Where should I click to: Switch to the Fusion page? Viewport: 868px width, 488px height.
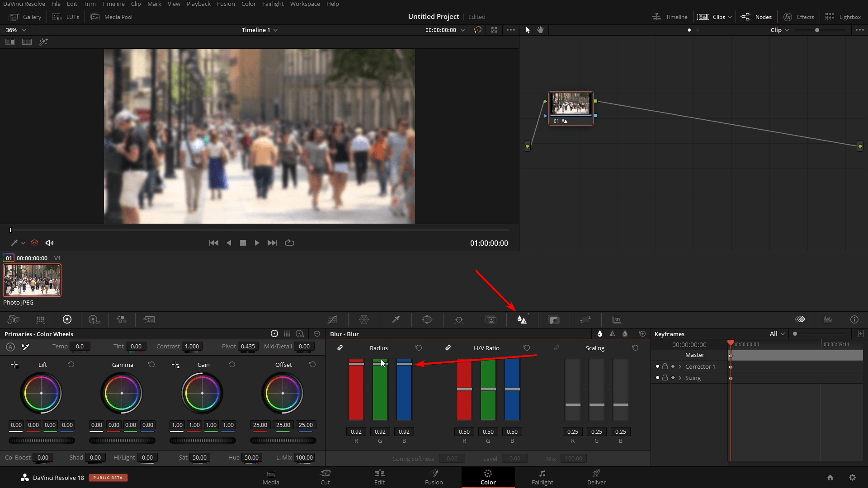point(434,477)
